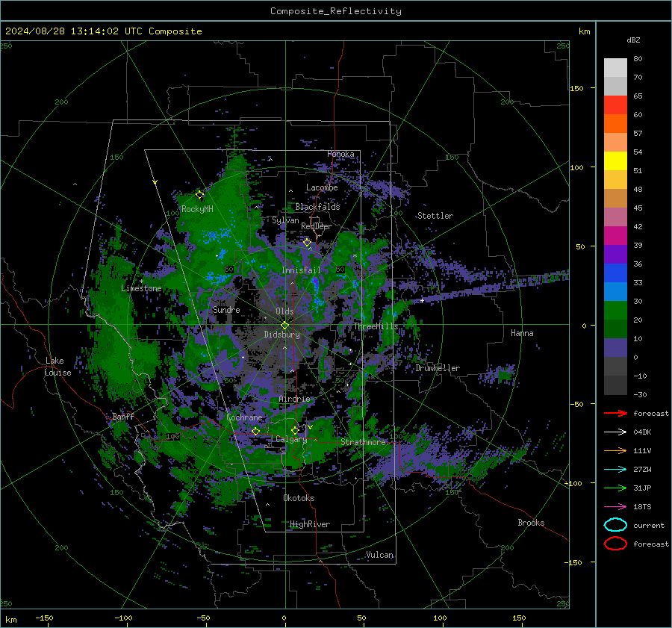Click the 80 dBZ scale value

pyautogui.click(x=638, y=59)
